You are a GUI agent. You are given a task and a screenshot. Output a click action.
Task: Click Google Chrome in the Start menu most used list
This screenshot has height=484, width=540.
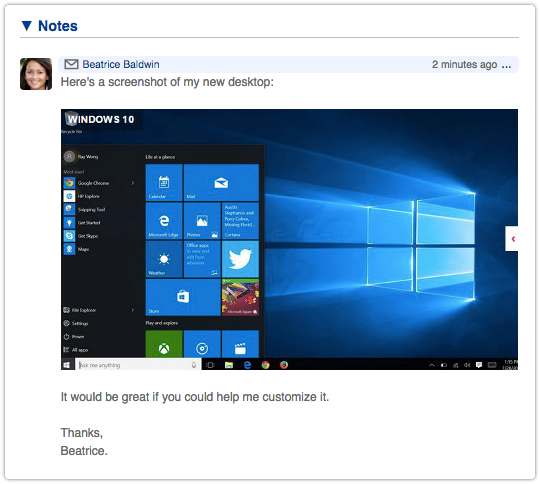coord(87,183)
